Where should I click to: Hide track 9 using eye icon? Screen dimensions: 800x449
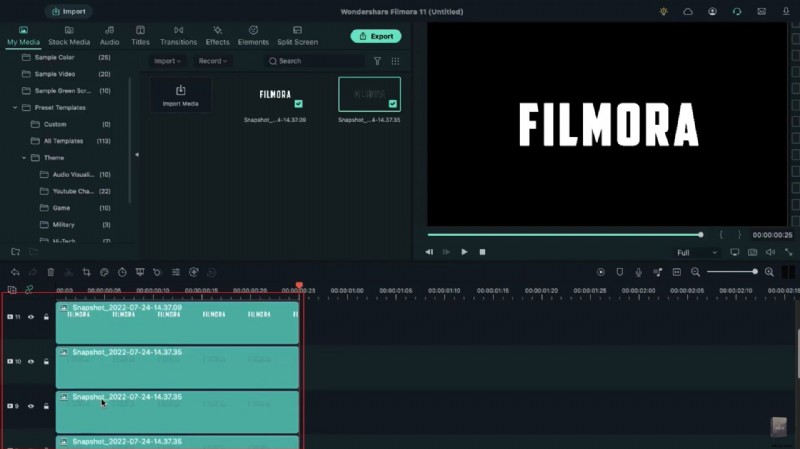[31, 406]
